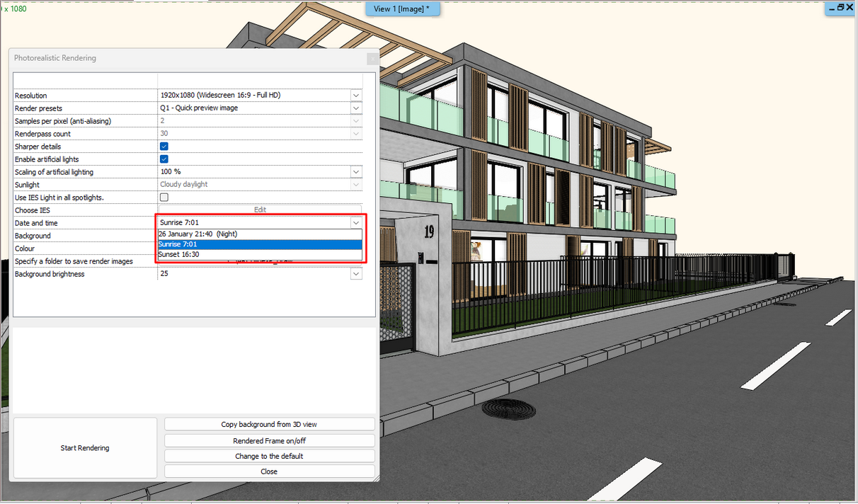The height and width of the screenshot is (504, 858).
Task: Check Use IES Light in all spotlights
Action: (164, 197)
